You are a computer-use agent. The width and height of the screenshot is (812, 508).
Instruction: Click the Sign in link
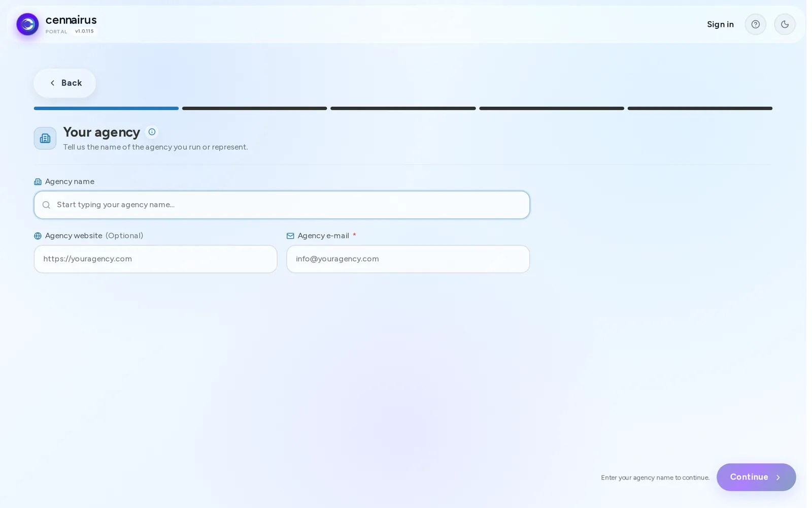(720, 24)
